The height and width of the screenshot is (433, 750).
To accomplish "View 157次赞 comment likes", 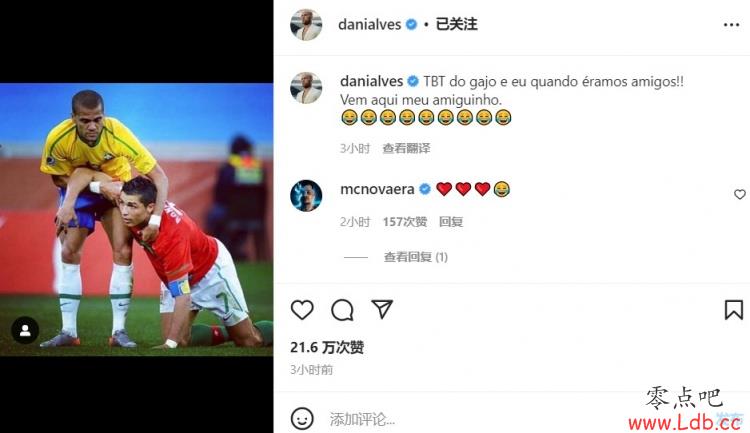I will [x=405, y=222].
